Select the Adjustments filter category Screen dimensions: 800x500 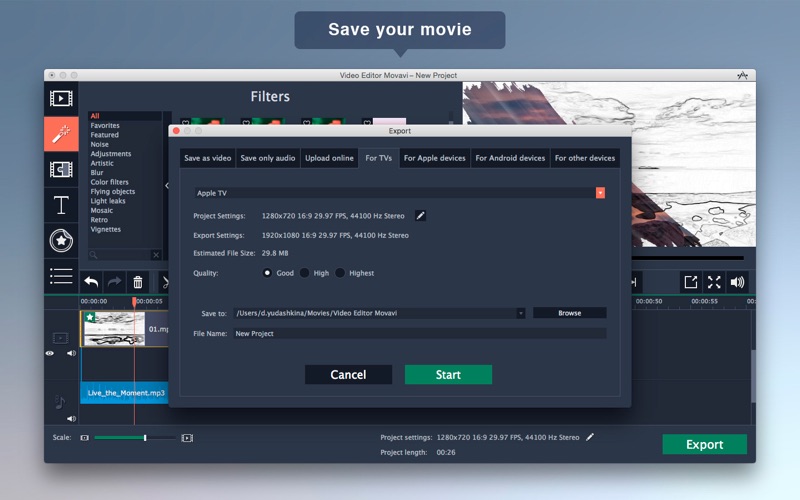(x=111, y=154)
